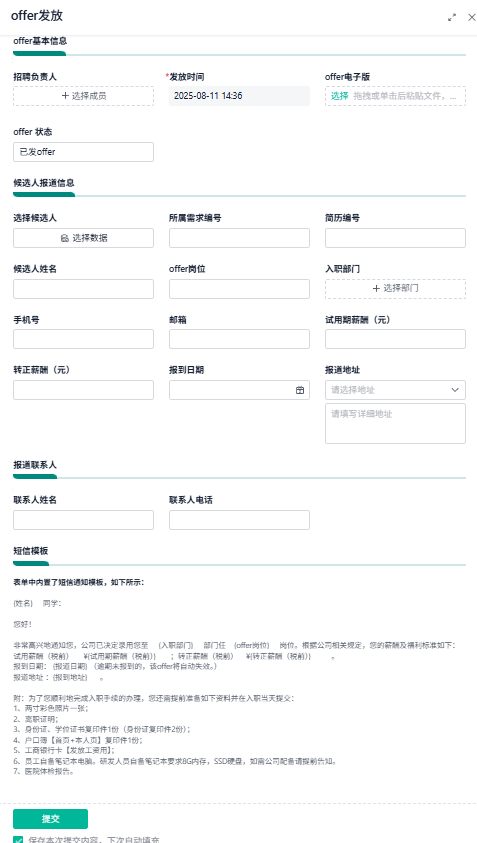Viewport: 477px width, 843px height.
Task: Click the plus icon in 选择部门
Action: pos(376,288)
